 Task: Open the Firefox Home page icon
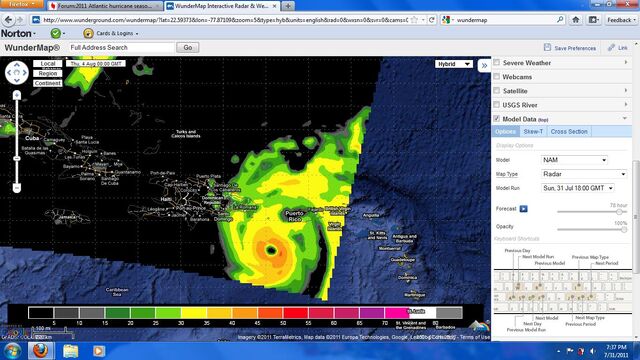coord(576,20)
